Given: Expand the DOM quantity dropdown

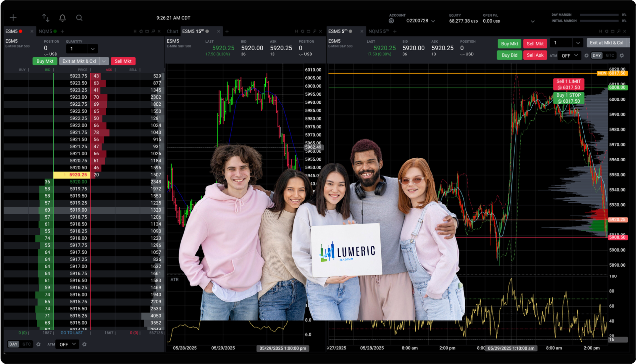Looking at the screenshot, I should (x=92, y=49).
